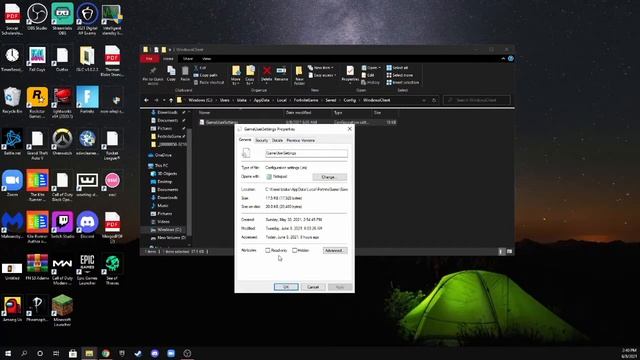Open Rockstar Games desktop shortcut
The image size is (640, 360).
tap(37, 102)
